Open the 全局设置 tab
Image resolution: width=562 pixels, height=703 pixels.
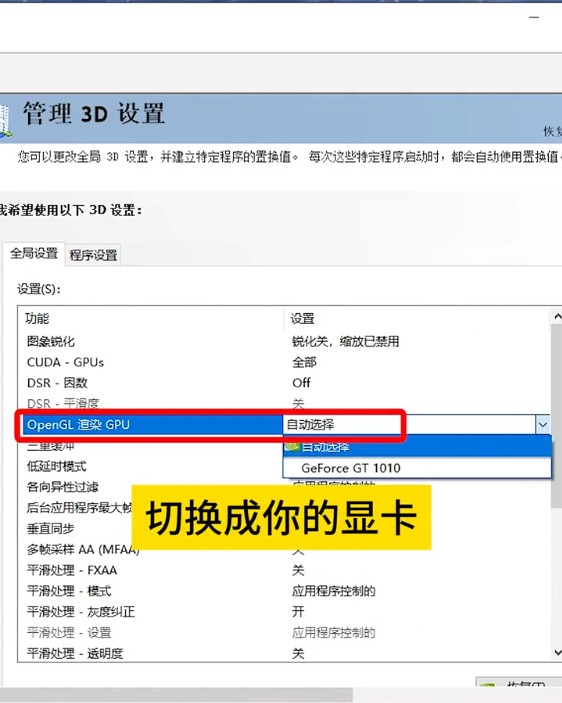click(34, 253)
